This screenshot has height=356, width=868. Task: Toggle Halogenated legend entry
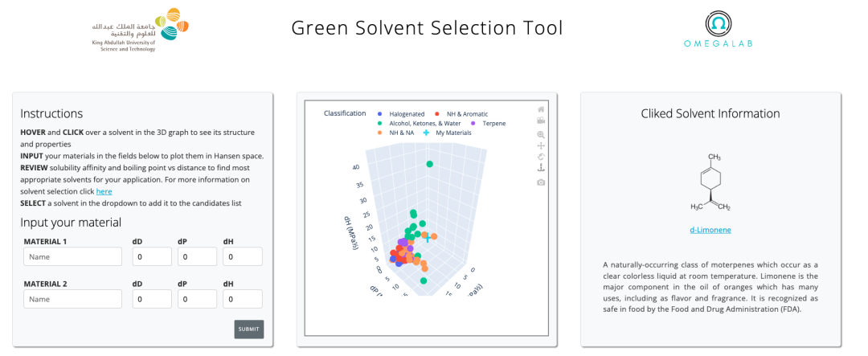(402, 114)
